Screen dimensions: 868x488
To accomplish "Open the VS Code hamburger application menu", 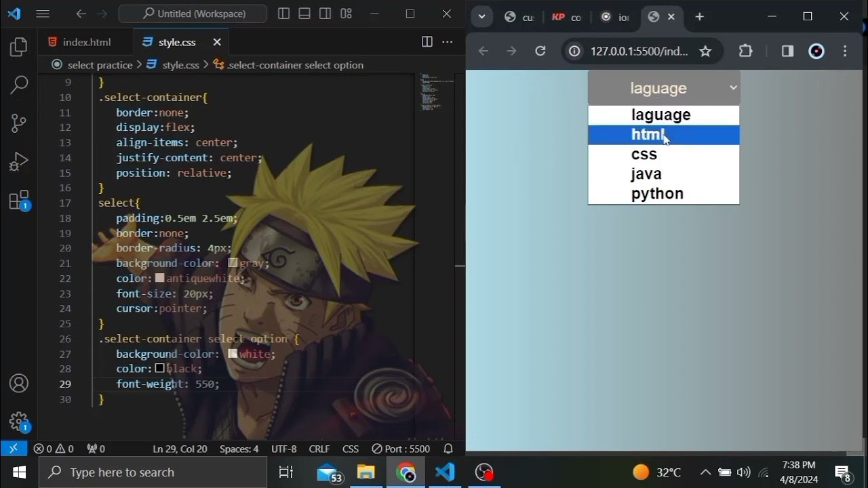I will coord(42,14).
